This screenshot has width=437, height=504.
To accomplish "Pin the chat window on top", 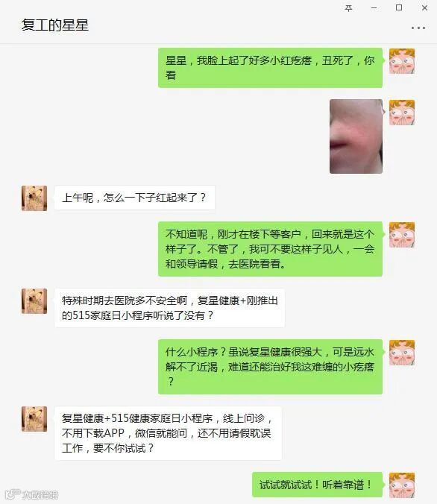I will pos(348,8).
